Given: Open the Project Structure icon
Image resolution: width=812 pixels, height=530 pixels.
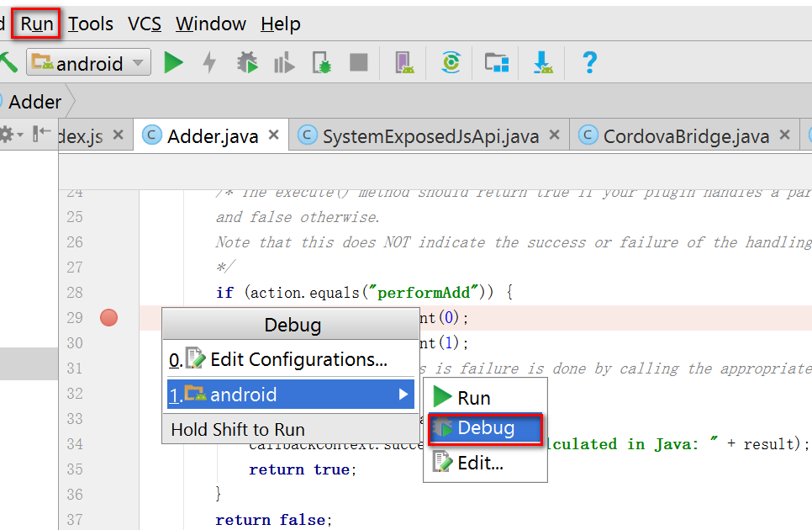Looking at the screenshot, I should coord(497,63).
